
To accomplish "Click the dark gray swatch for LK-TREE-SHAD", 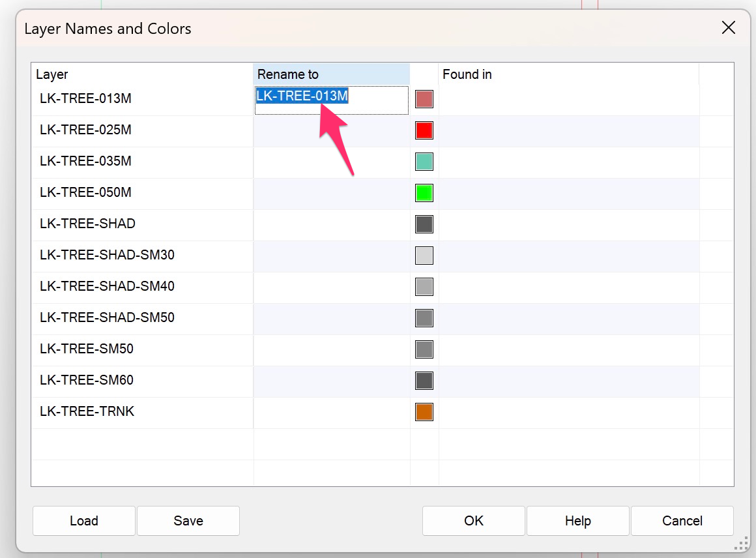I will pos(424,224).
